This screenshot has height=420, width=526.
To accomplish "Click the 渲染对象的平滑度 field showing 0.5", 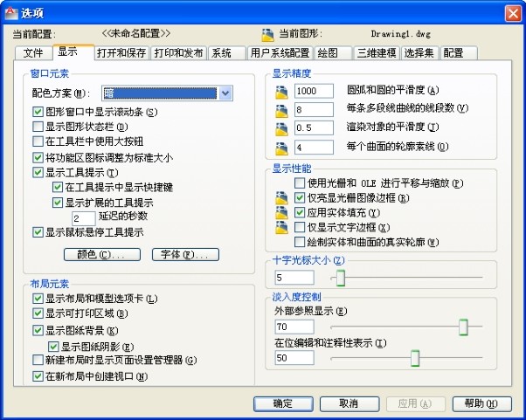I will coord(314,127).
